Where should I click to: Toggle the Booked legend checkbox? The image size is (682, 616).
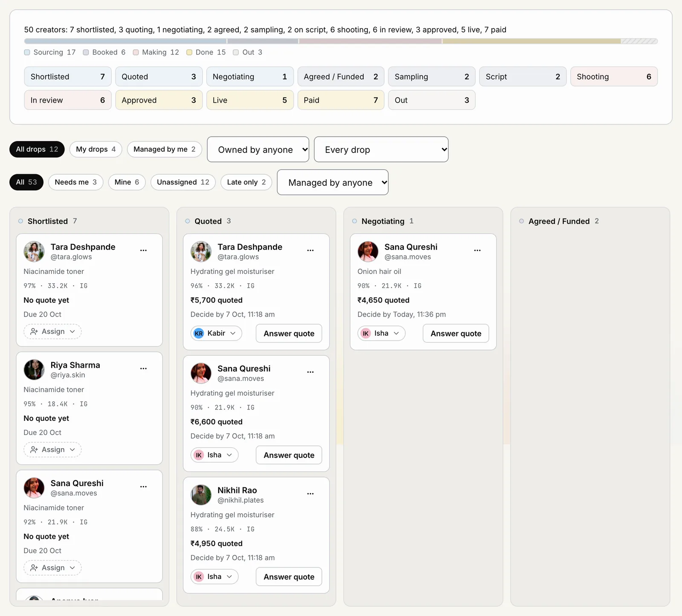click(86, 52)
